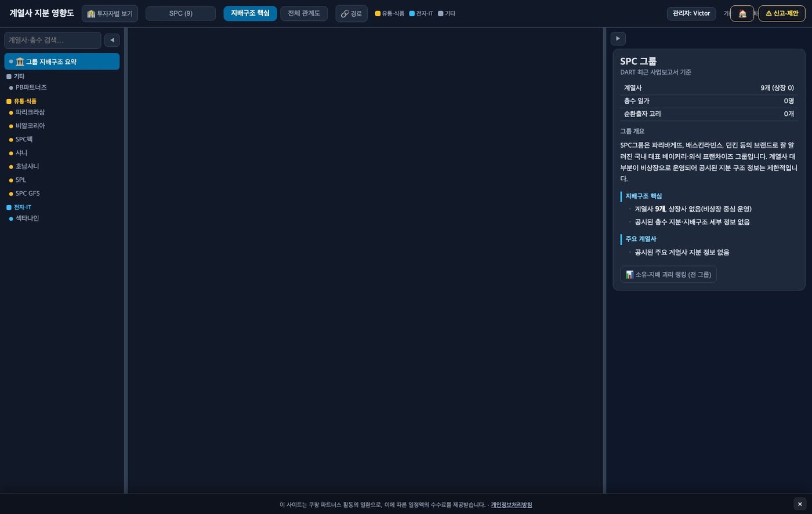
Task: Click the 계열사 지분 영향도 title
Action: point(42,13)
